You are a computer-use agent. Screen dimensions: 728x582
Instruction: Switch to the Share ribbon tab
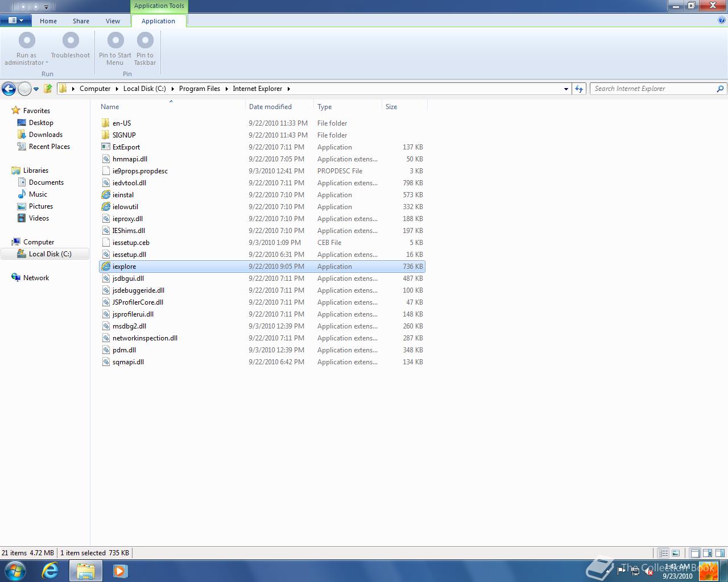[81, 21]
